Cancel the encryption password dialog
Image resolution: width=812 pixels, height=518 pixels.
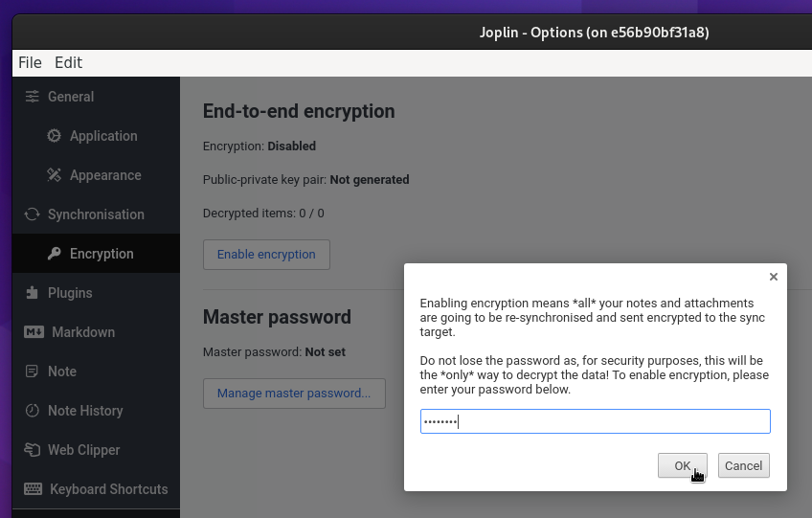point(744,465)
